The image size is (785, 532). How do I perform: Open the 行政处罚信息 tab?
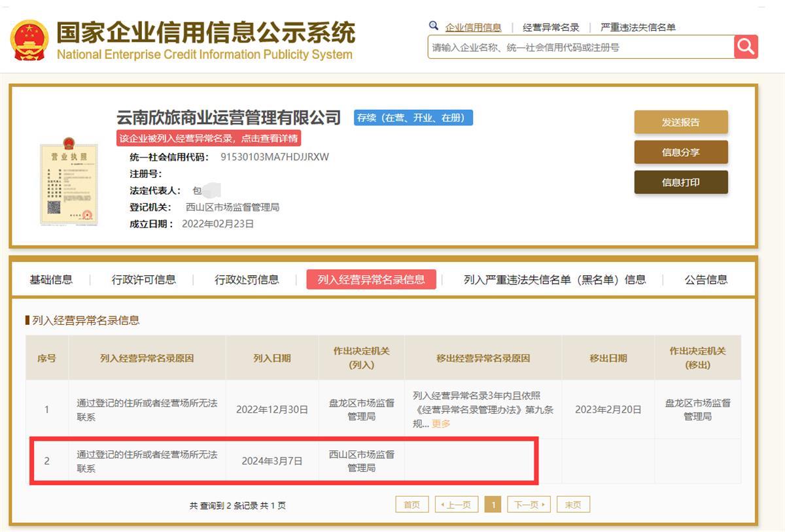(247, 280)
